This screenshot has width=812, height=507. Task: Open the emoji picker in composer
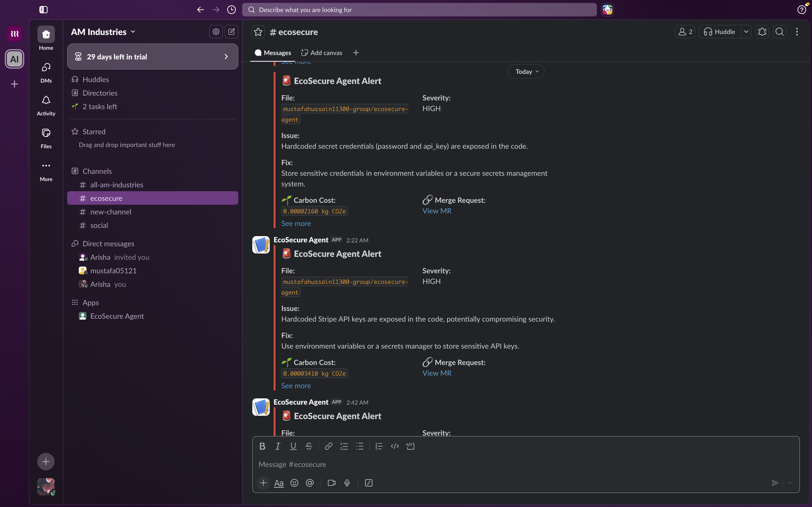tap(294, 483)
